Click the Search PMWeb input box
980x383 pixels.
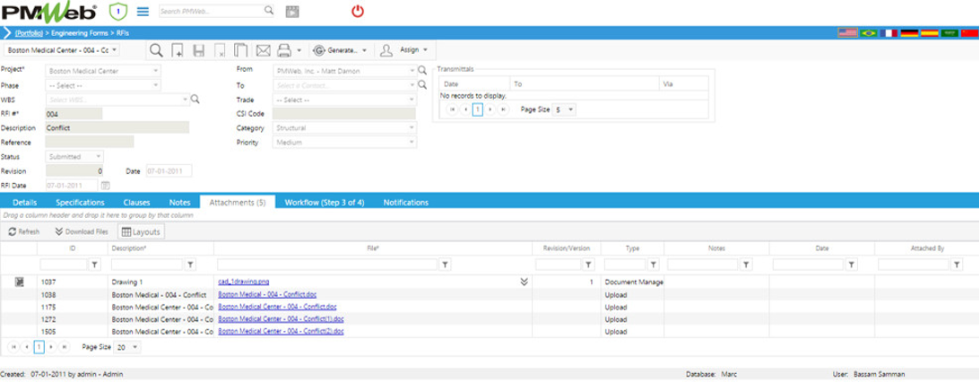point(210,11)
